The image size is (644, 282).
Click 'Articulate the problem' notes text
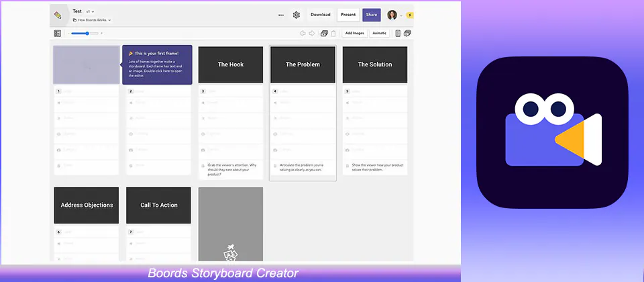pyautogui.click(x=301, y=167)
